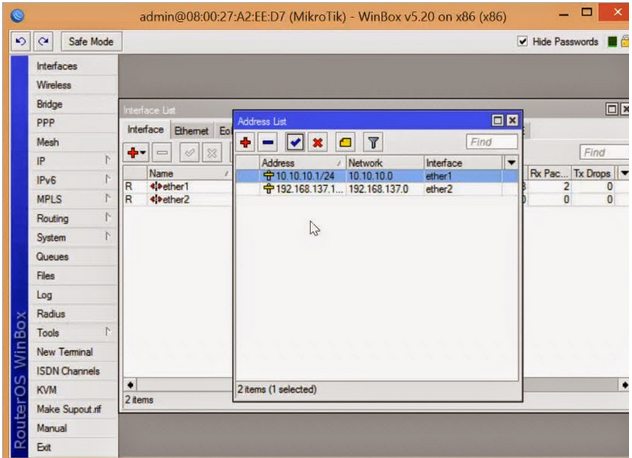Close the Address List window
632x458 pixels.
tap(512, 121)
